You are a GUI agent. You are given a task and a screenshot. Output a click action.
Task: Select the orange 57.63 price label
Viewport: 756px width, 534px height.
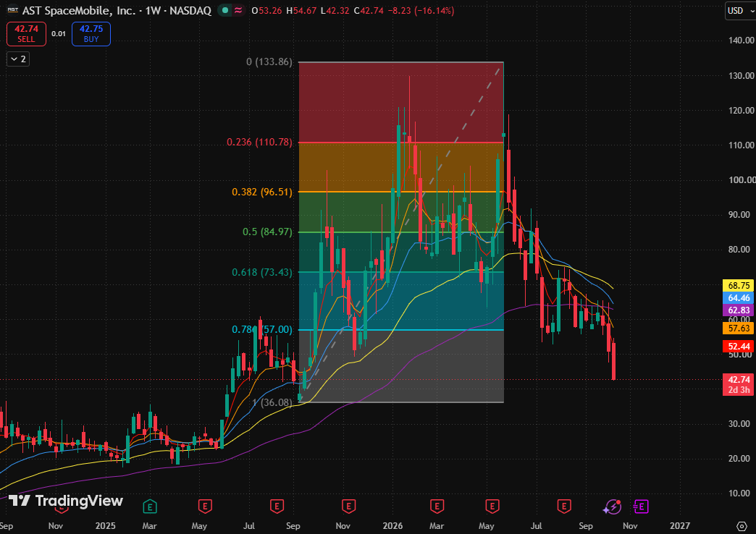pos(739,329)
